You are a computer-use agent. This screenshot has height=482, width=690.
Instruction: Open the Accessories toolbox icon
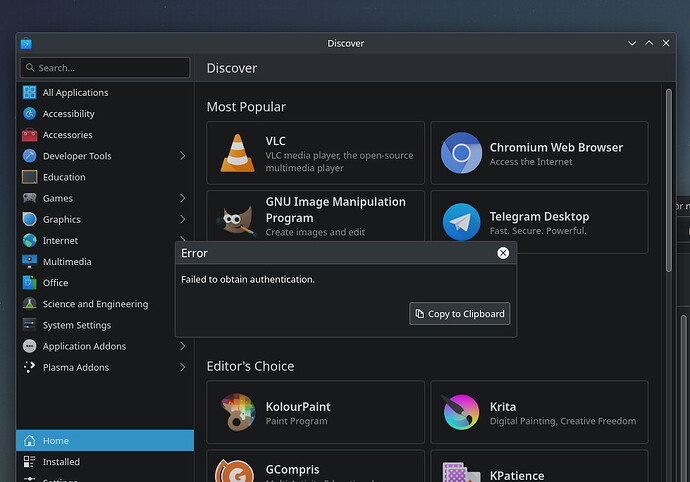click(29, 135)
